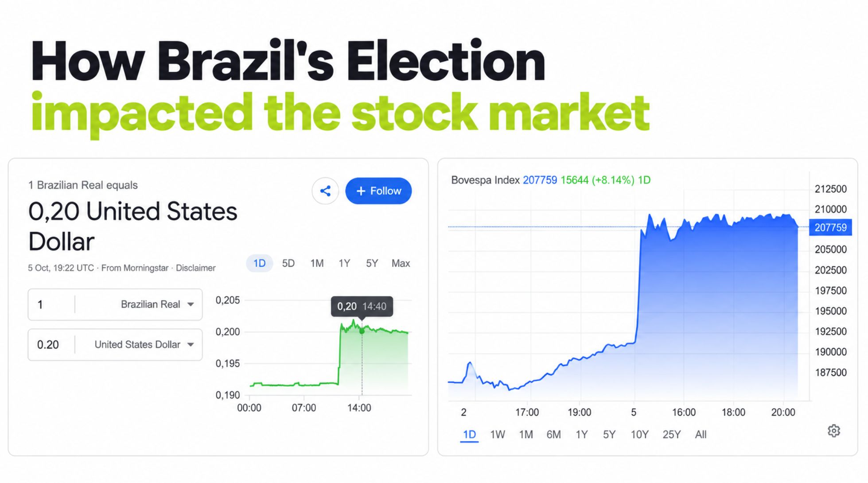Switch currency chart to 5Y

[372, 263]
